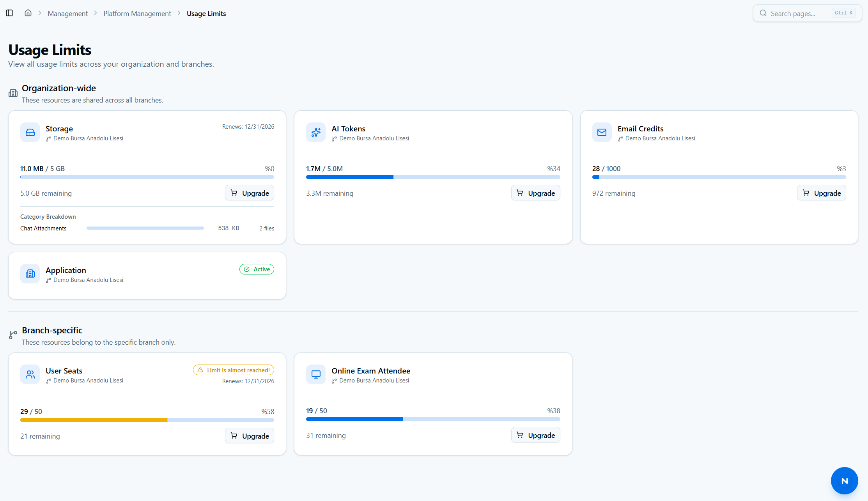Click the 3.3M remaining text
868x501 pixels.
coord(330,193)
